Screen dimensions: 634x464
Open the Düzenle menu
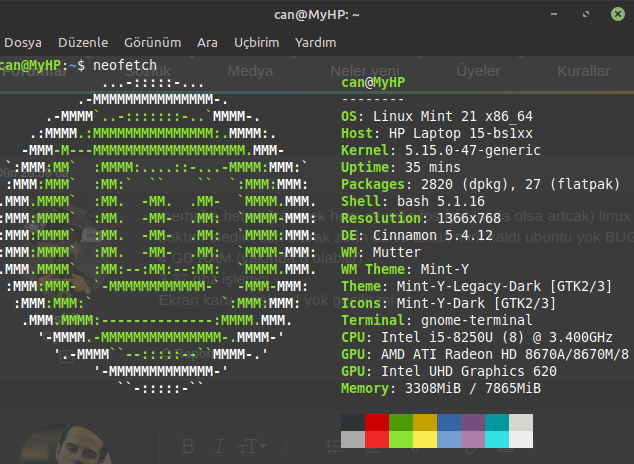click(x=82, y=43)
